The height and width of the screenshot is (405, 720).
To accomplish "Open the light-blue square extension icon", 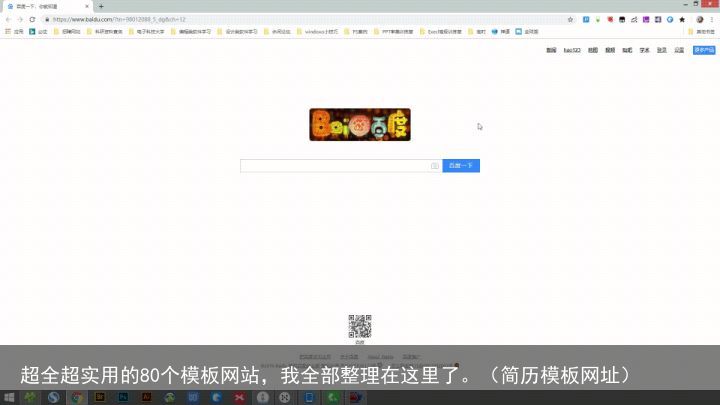I will pos(586,19).
